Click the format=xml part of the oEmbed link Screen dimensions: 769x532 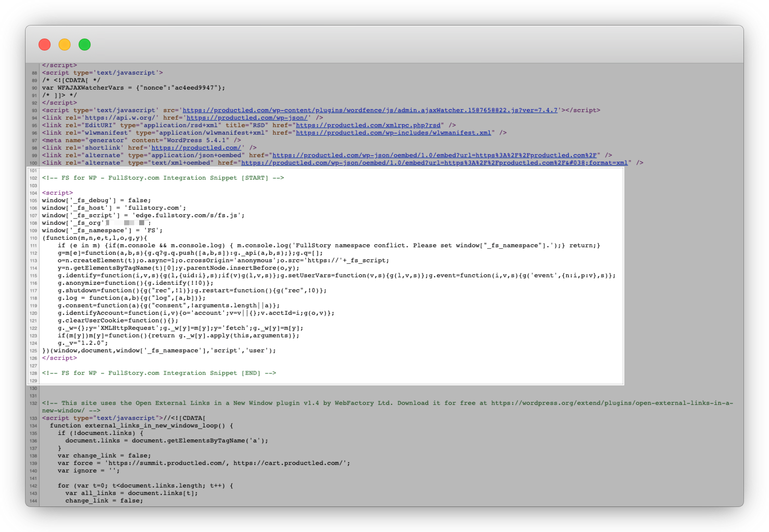(x=608, y=163)
